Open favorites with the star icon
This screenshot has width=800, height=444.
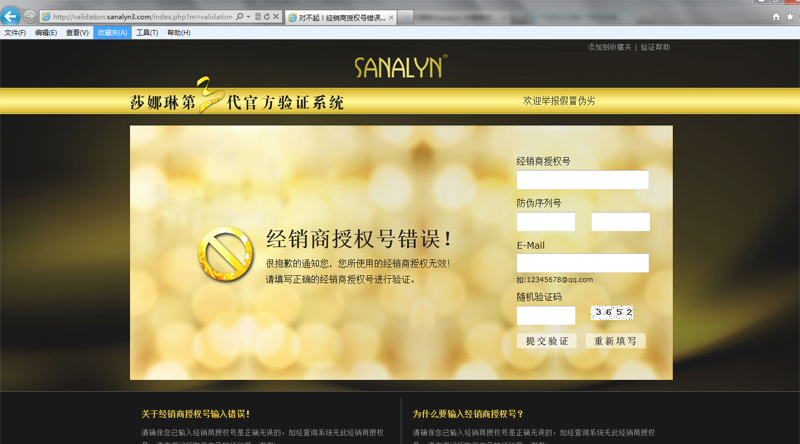(x=790, y=17)
